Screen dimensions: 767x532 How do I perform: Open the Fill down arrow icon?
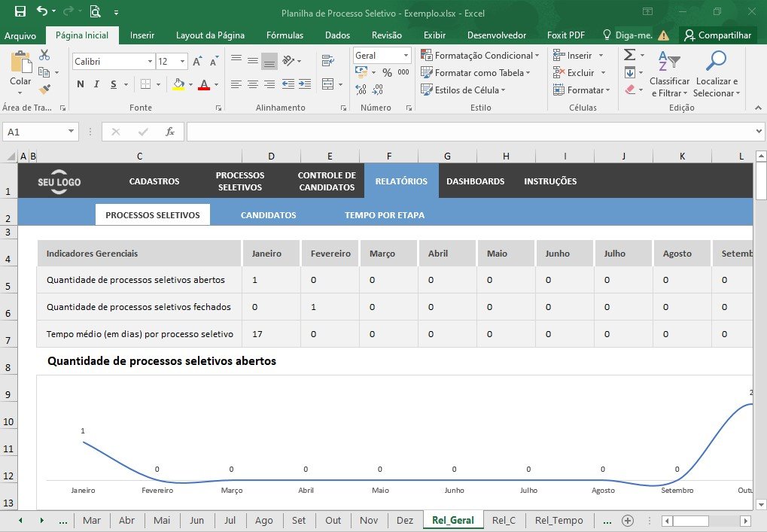click(x=630, y=73)
